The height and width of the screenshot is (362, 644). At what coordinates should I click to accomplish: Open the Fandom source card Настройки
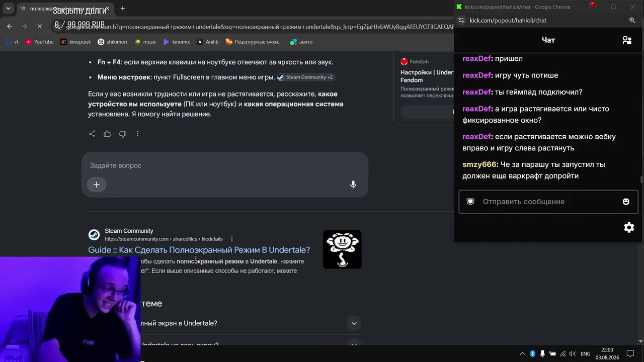[x=427, y=76]
